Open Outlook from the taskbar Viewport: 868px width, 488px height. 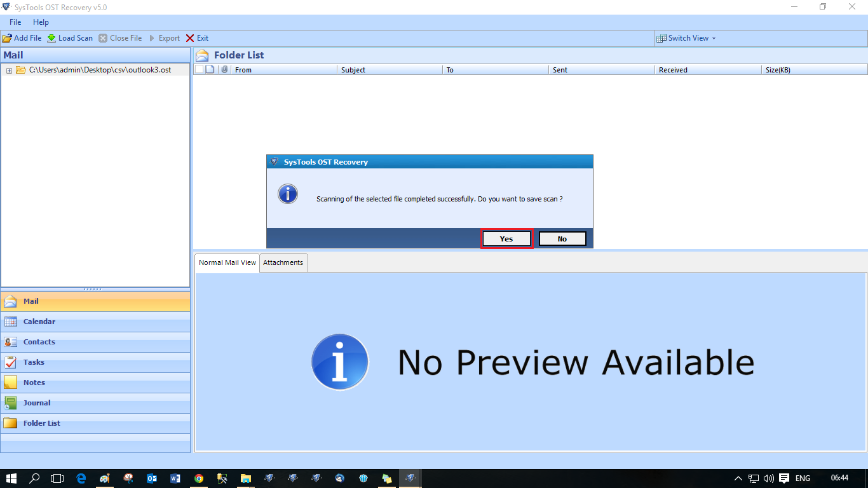(152, 478)
